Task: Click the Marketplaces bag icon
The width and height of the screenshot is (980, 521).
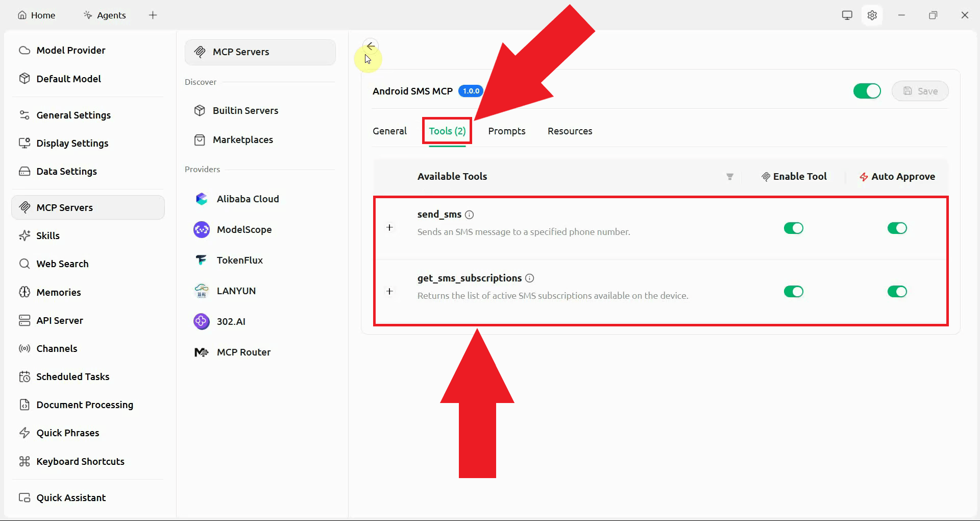Action: click(200, 139)
